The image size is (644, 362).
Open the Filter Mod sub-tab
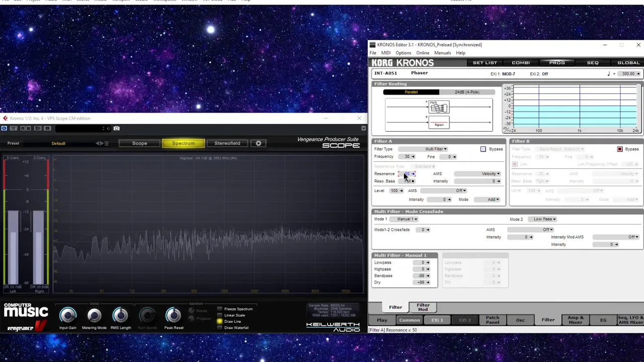pyautogui.click(x=423, y=307)
